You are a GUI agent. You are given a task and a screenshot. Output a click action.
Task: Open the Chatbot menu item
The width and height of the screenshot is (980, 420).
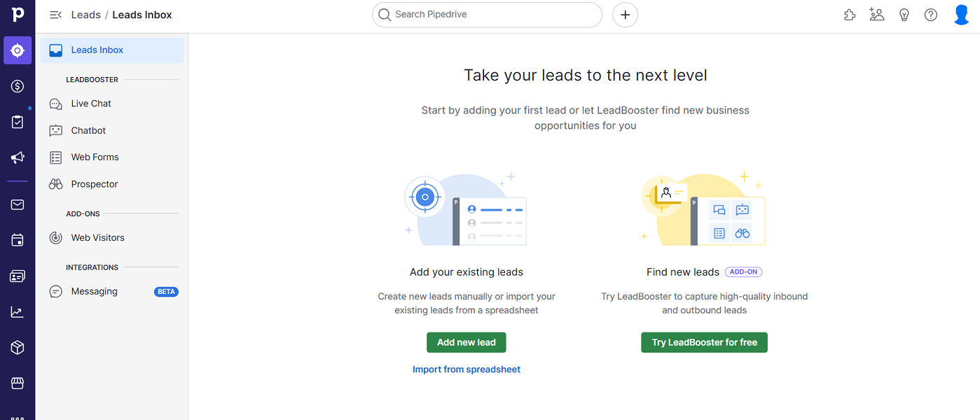[x=112, y=130]
